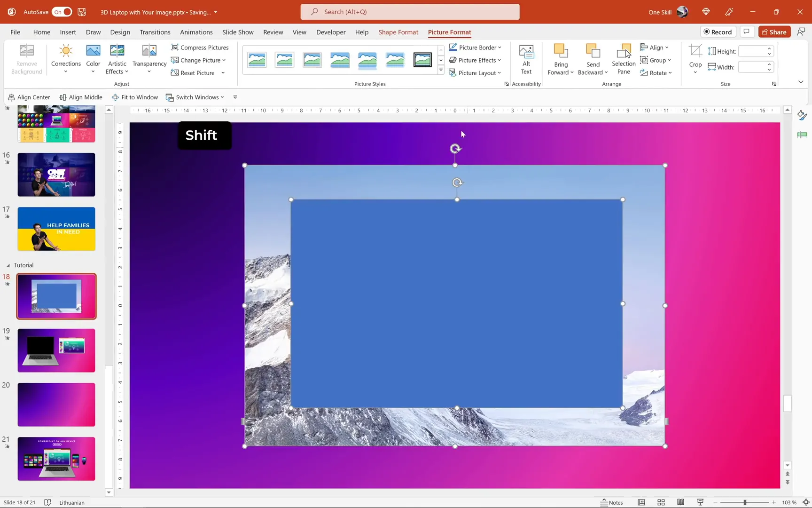Collapse the Tutorial section
Image resolution: width=812 pixels, height=508 pixels.
coord(8,265)
